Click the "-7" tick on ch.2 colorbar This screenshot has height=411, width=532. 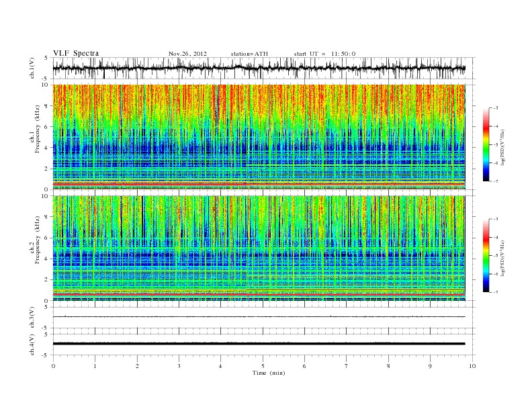(495, 292)
